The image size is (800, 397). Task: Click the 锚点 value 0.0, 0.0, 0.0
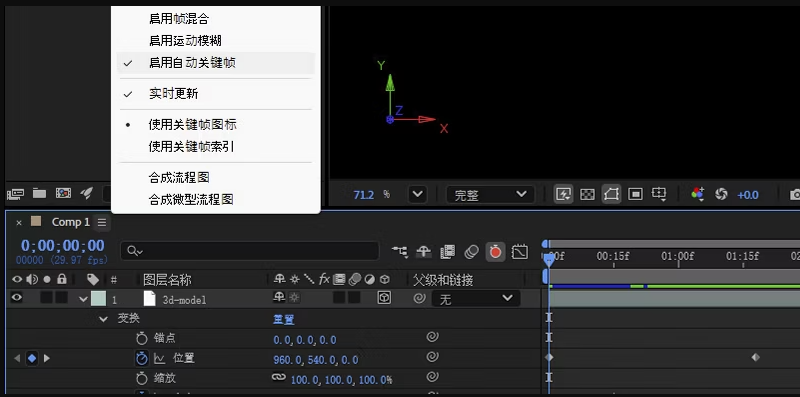click(305, 340)
